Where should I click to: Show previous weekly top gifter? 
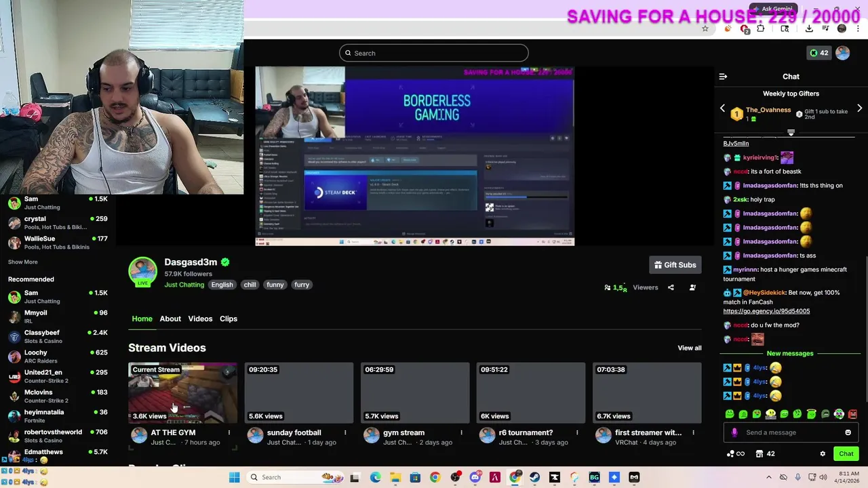[722, 108]
